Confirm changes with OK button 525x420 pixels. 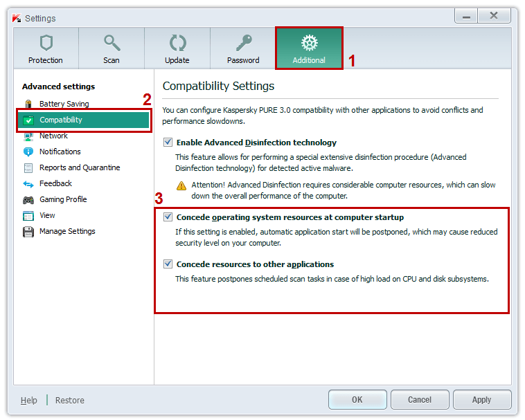(357, 400)
